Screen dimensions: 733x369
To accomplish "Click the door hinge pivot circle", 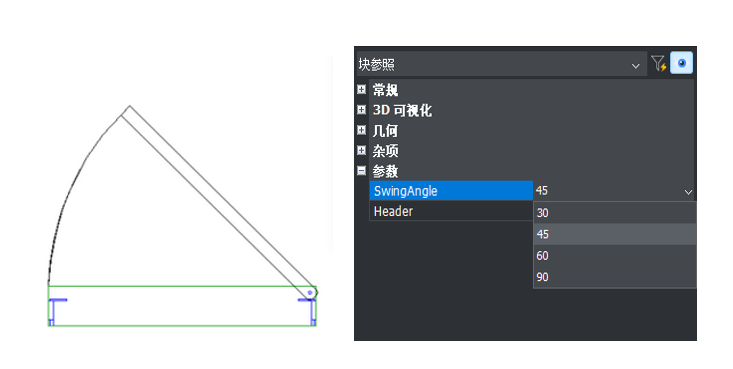I will point(309,293).
